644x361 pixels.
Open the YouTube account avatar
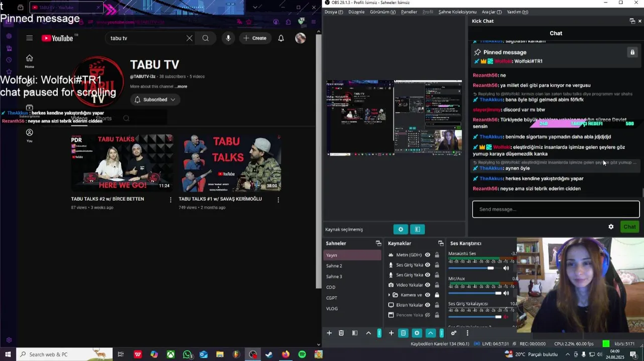pyautogui.click(x=300, y=38)
